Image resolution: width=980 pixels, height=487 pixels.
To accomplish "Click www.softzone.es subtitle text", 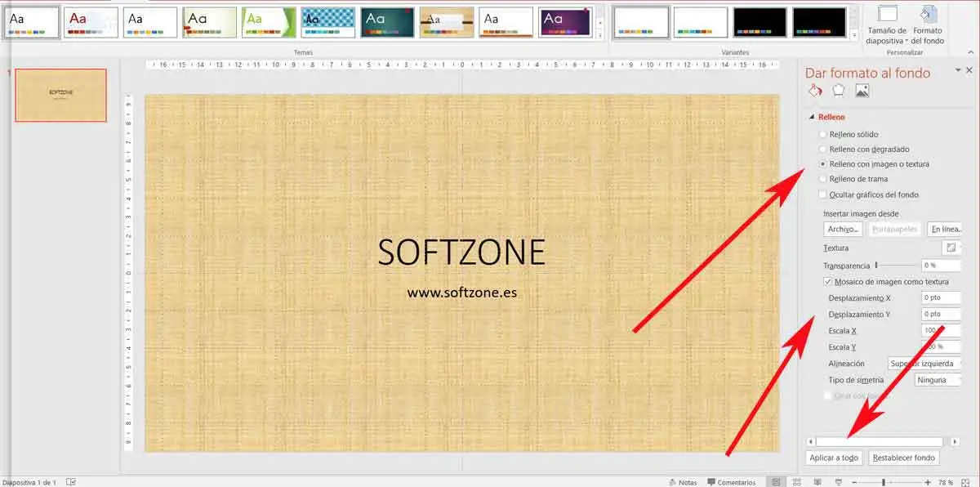I will click(x=461, y=291).
